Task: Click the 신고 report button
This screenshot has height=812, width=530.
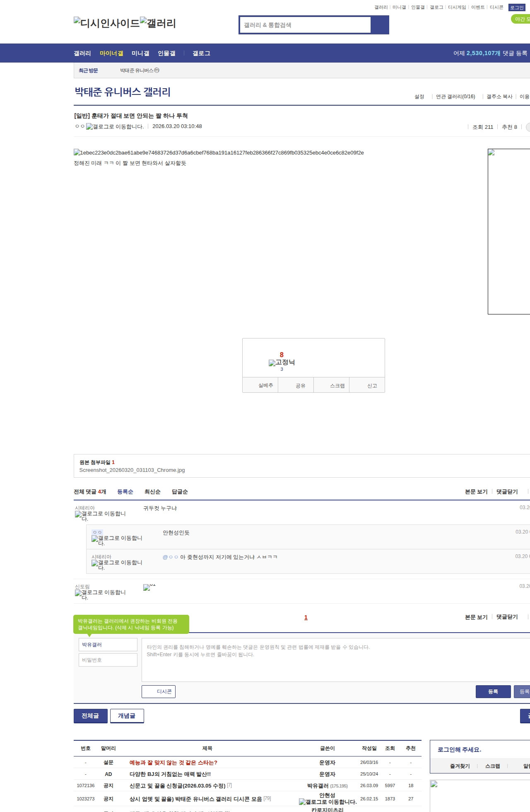Action: tap(367, 385)
